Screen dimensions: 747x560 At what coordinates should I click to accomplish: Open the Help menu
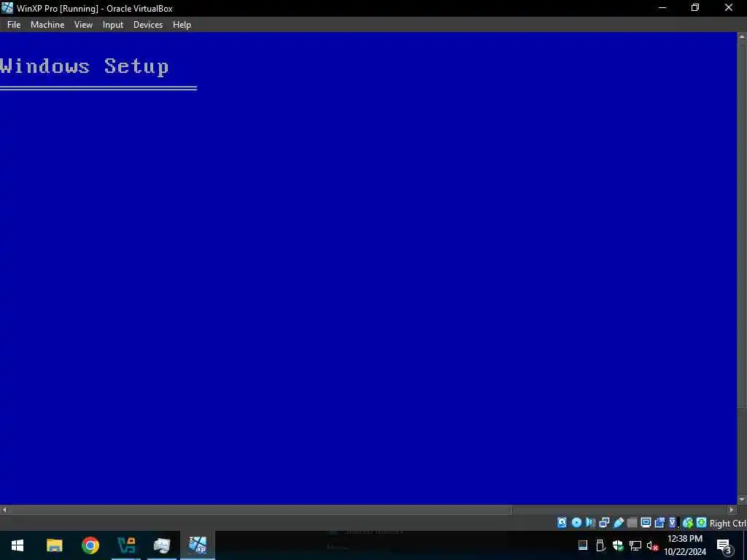pos(182,25)
